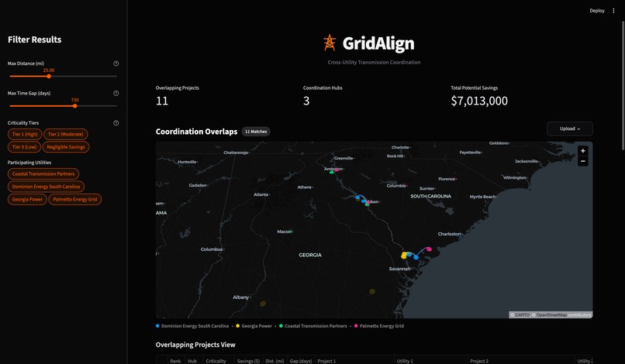Click the green Coastal Transmission Partners legend dot
Viewport: 625px width, 364px height.
(x=281, y=326)
